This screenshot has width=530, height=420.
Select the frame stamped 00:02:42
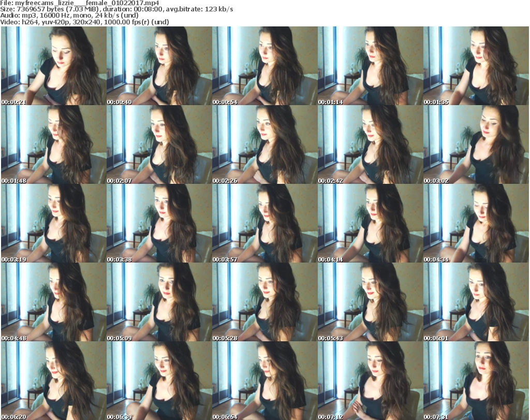(x=370, y=144)
